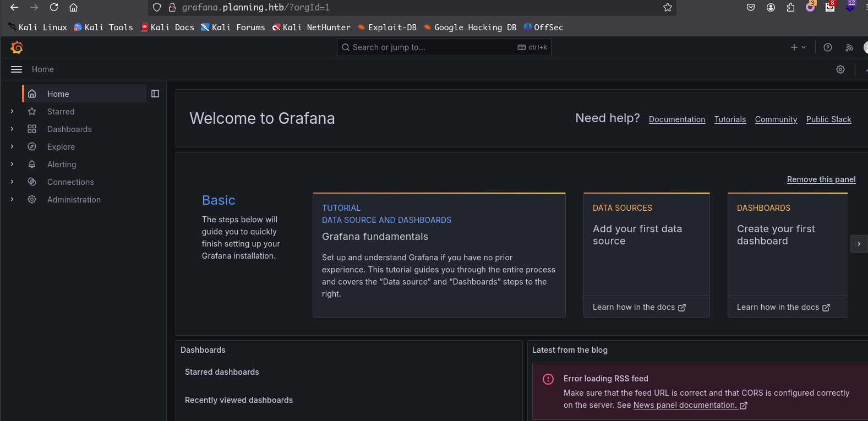The image size is (868, 421).
Task: Open the Documentation link
Action: point(677,119)
